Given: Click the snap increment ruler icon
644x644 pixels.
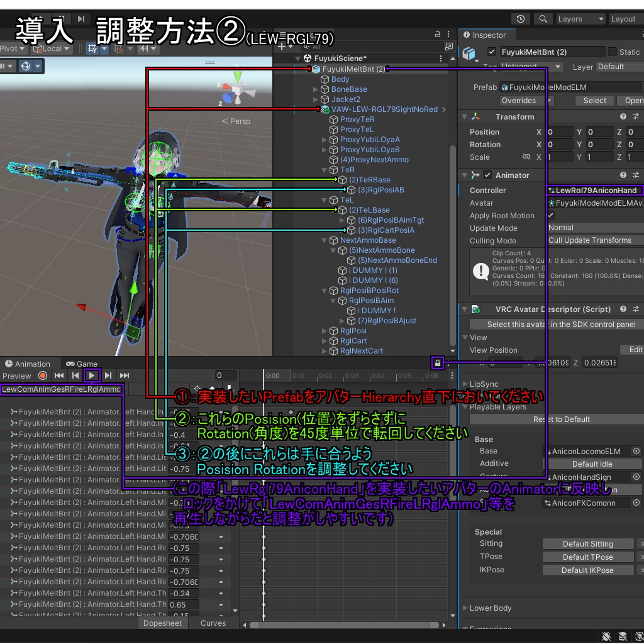Looking at the screenshot, I should click(143, 49).
